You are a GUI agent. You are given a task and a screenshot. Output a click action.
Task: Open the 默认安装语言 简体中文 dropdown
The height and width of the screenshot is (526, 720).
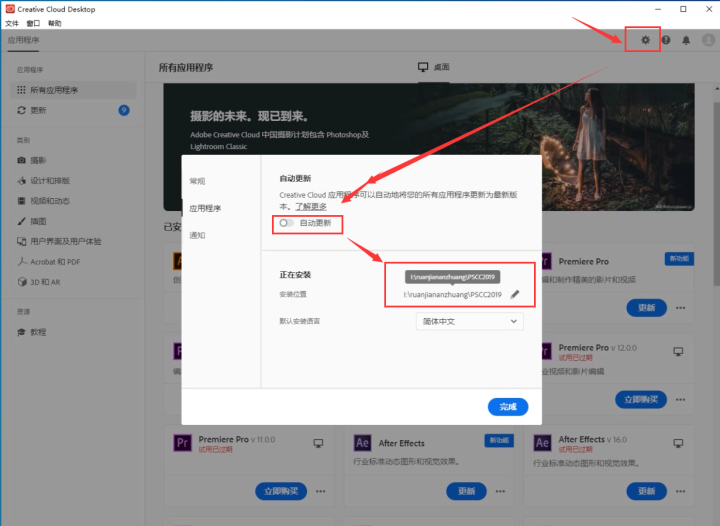[x=469, y=321]
